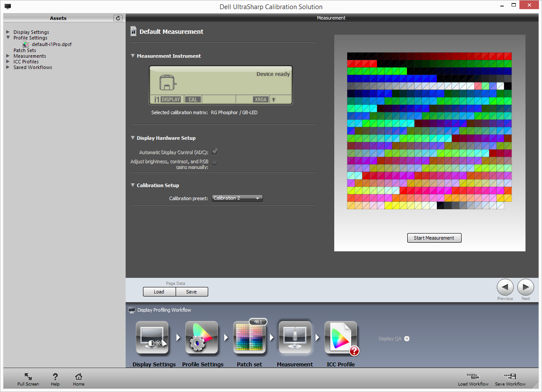Click the 461 patch count badge

click(x=258, y=322)
